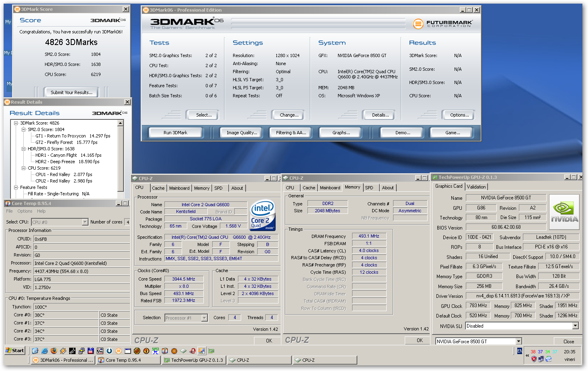The image size is (588, 371).
Task: Open the red Opera icon in Quick Launch
Action: tap(193, 351)
